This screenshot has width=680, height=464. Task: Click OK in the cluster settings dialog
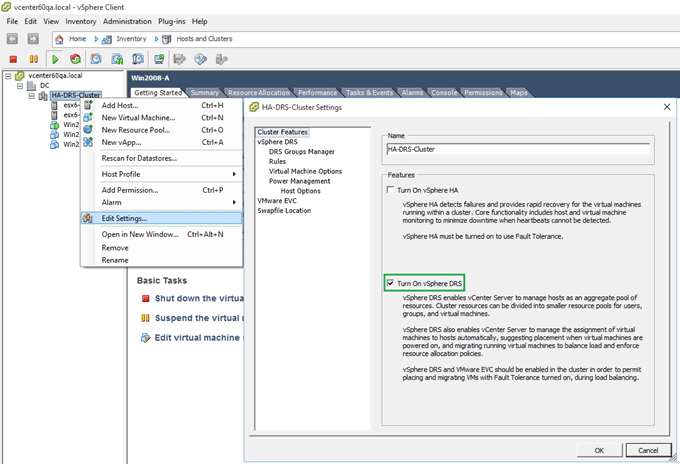599,450
